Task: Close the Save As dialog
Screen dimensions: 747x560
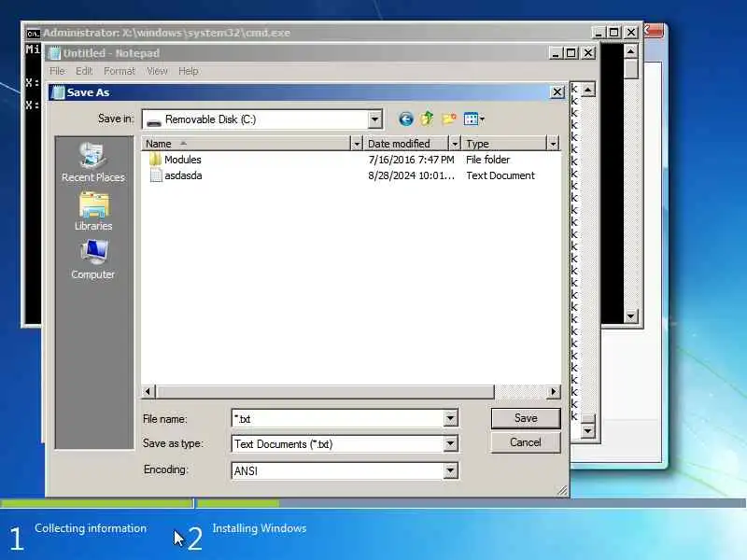Action: [557, 91]
